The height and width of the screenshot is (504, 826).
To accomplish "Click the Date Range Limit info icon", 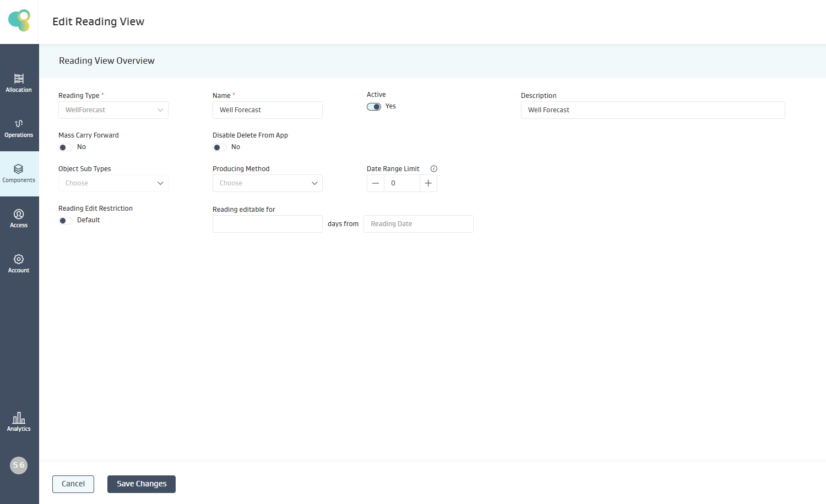I will point(434,169).
